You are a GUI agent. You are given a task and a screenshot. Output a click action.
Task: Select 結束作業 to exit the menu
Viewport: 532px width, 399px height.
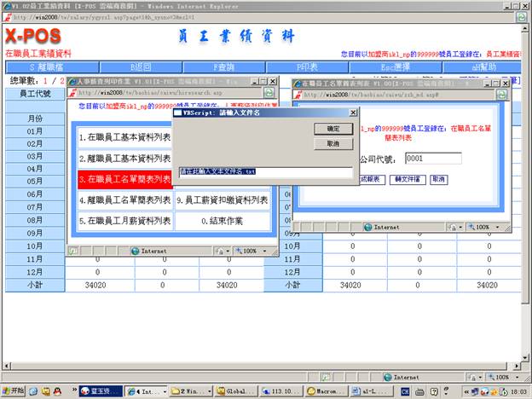point(222,221)
